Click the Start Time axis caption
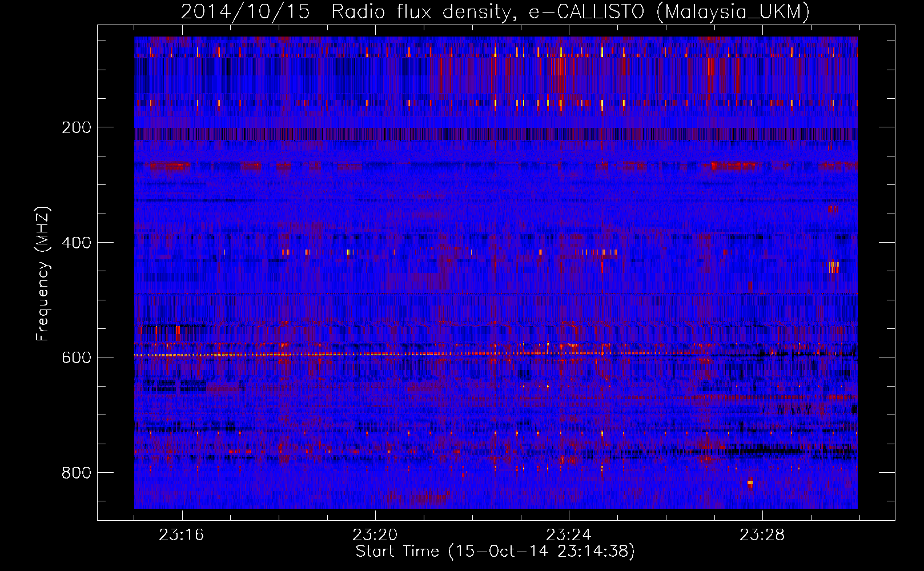924x571 pixels. point(495,552)
